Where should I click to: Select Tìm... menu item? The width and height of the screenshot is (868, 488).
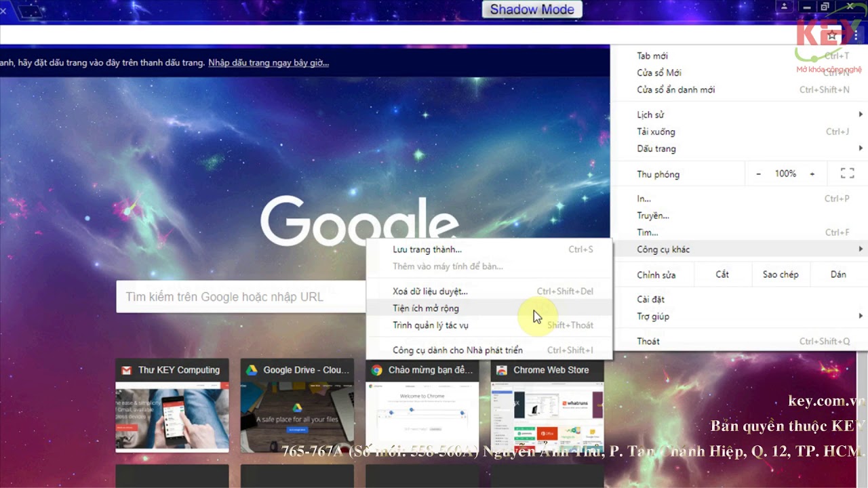[739, 232]
